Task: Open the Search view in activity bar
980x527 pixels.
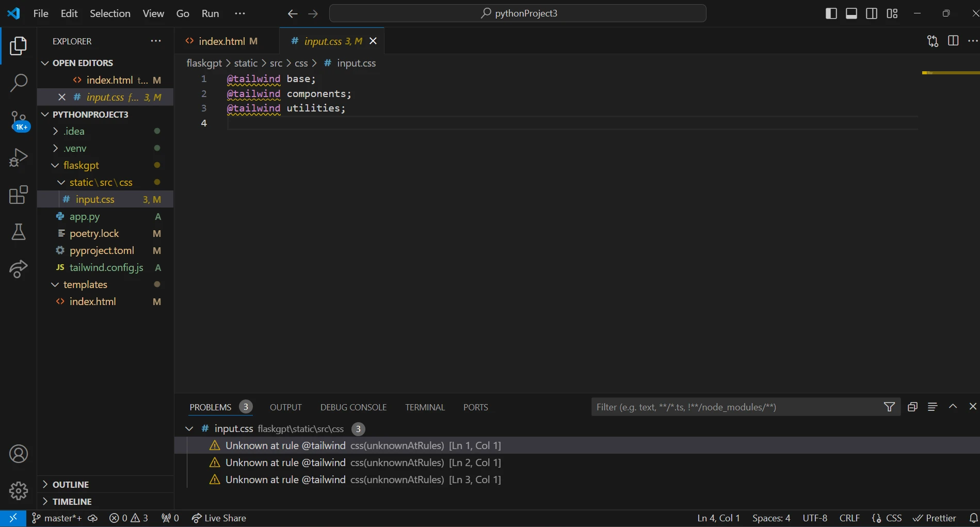Action: point(19,83)
